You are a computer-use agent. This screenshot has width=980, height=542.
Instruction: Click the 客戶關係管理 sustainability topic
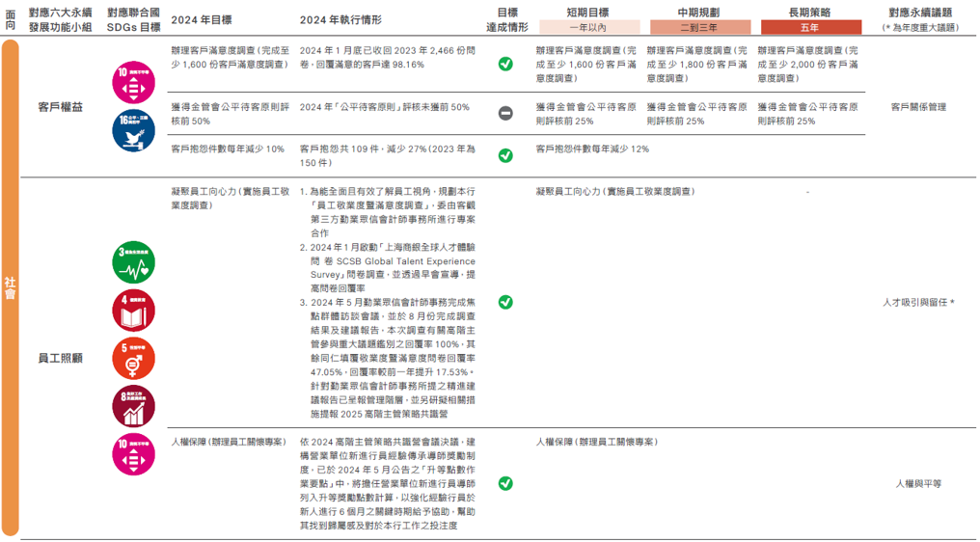(918, 107)
